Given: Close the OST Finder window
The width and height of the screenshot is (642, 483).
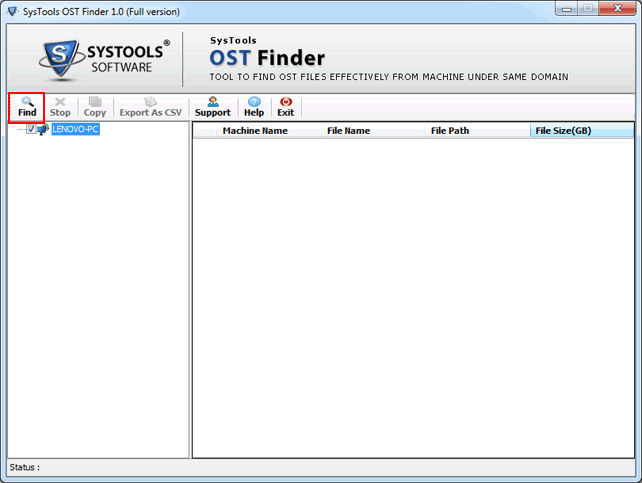Looking at the screenshot, I should tap(617, 9).
